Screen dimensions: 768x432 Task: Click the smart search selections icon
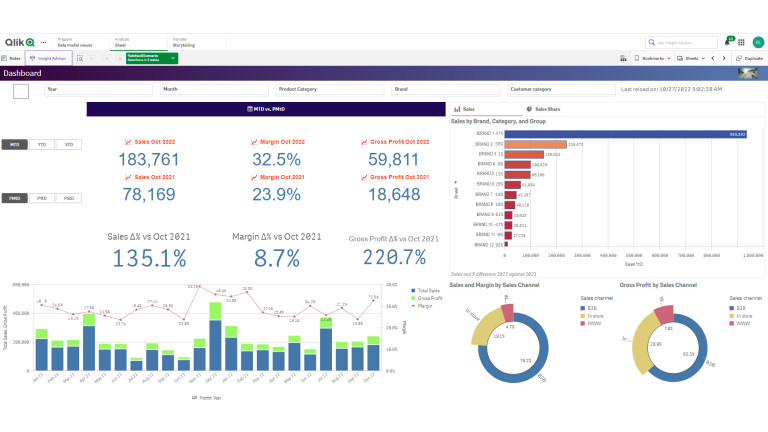click(x=78, y=59)
